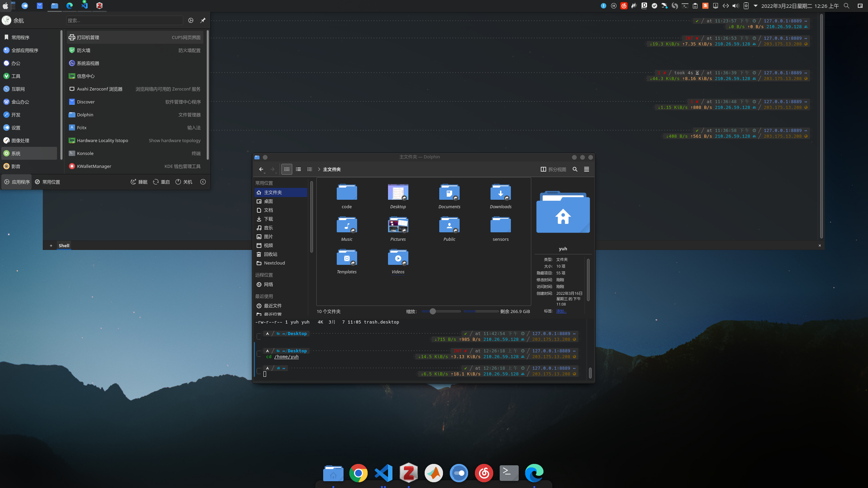The height and width of the screenshot is (488, 868).
Task: Open the 打印机管理 CUPS web UI
Action: pyautogui.click(x=135, y=38)
